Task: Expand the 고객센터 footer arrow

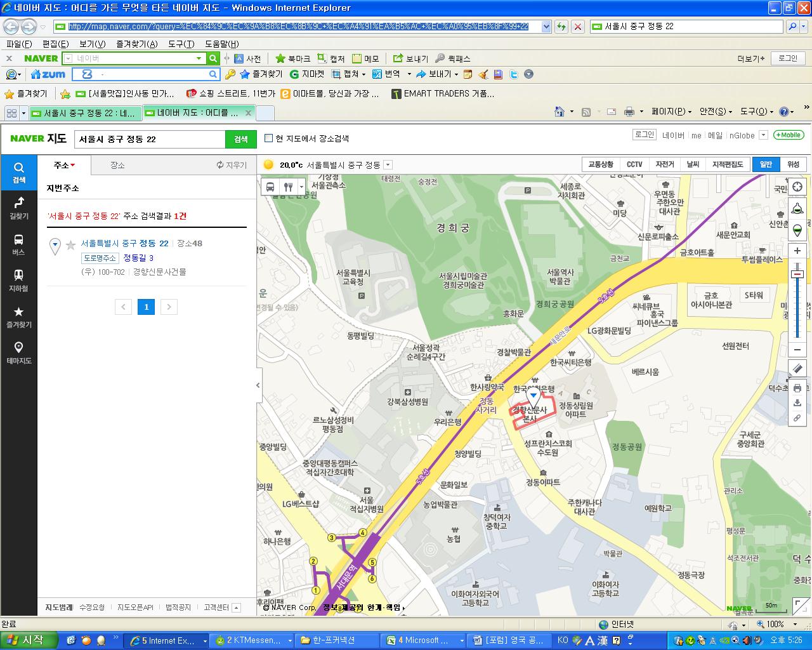Action: [x=237, y=607]
